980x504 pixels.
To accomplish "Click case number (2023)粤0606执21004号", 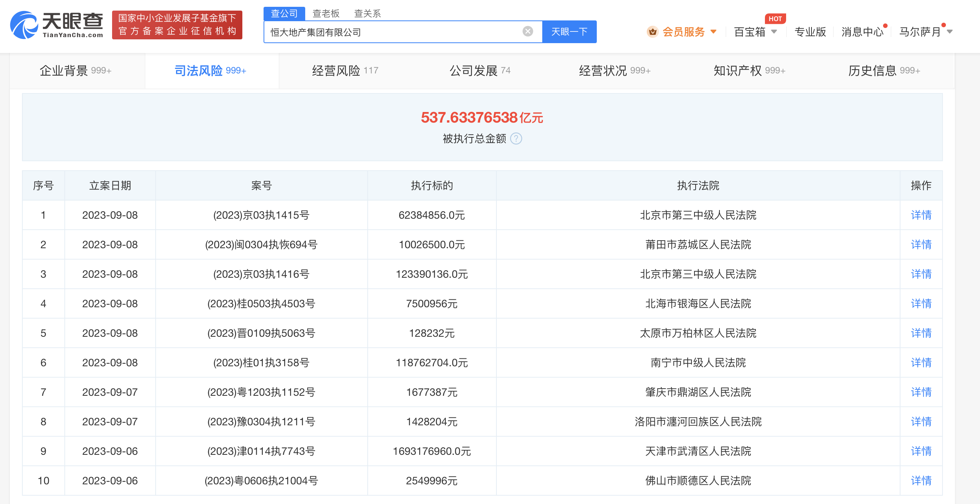I will 261,481.
